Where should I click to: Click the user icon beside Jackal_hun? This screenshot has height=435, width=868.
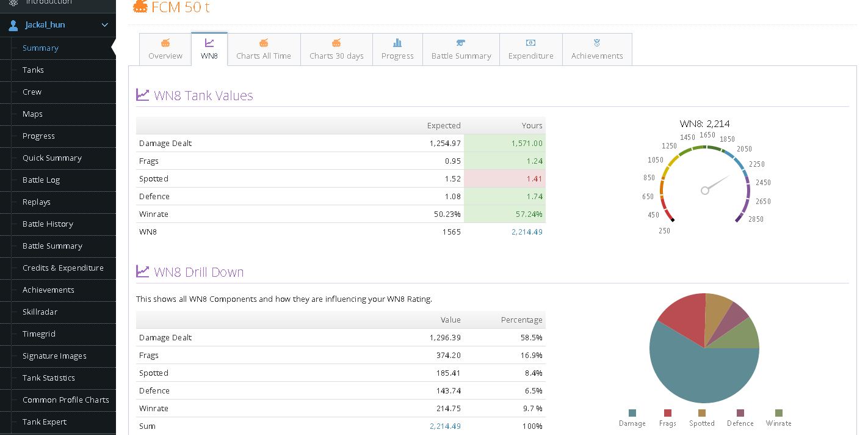13,25
